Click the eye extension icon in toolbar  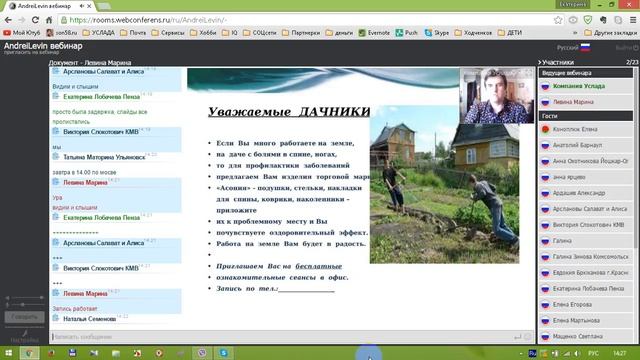(x=573, y=20)
